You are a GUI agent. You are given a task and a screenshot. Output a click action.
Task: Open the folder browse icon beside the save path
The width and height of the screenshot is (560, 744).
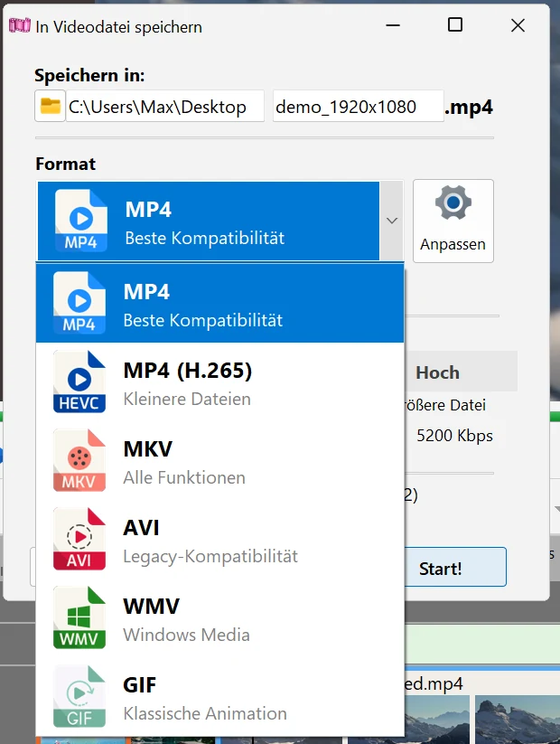[50, 107]
